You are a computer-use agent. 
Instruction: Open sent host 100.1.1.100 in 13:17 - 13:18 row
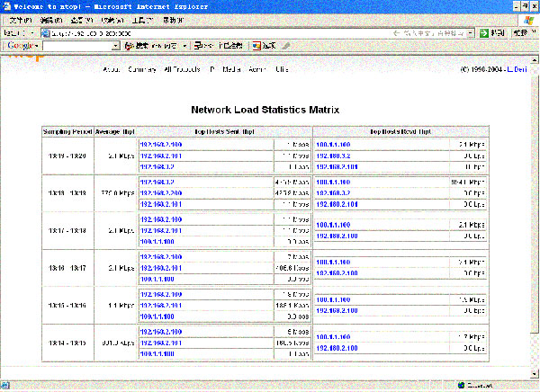157,242
